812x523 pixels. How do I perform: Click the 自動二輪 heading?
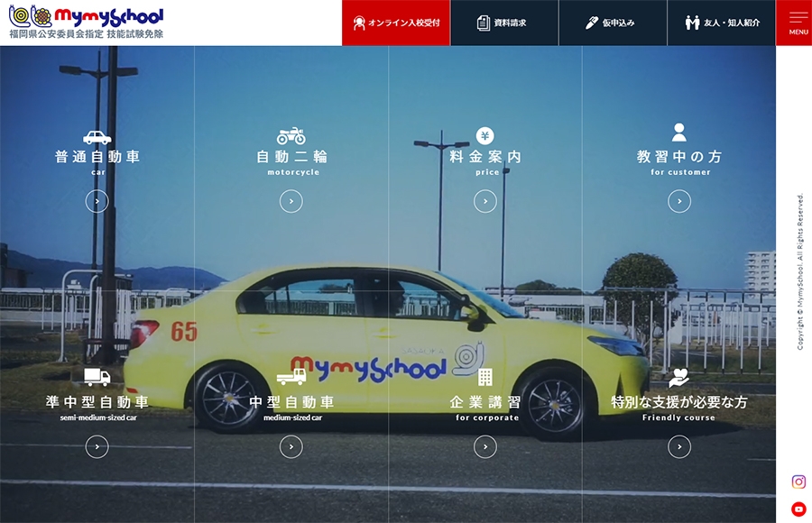[x=291, y=156]
